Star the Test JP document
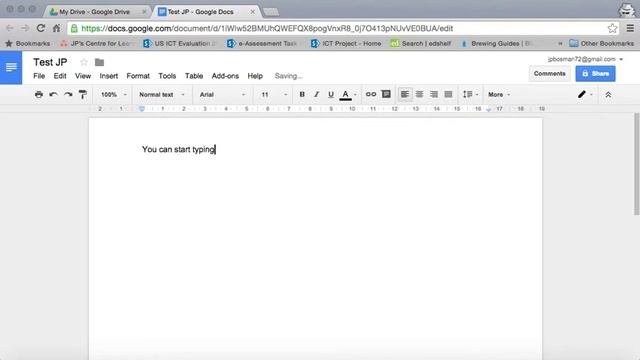Screen dimensions: 640x360 (x=84, y=62)
